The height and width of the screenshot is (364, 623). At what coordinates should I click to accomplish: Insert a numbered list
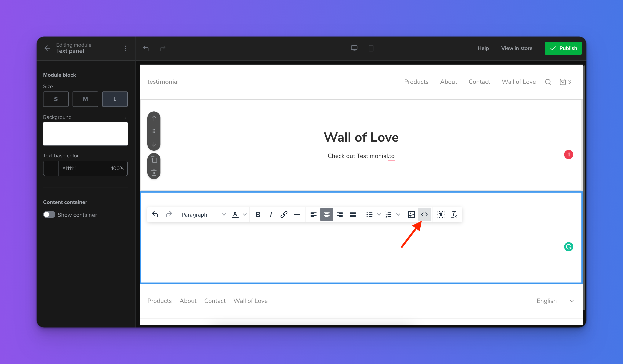pyautogui.click(x=388, y=215)
